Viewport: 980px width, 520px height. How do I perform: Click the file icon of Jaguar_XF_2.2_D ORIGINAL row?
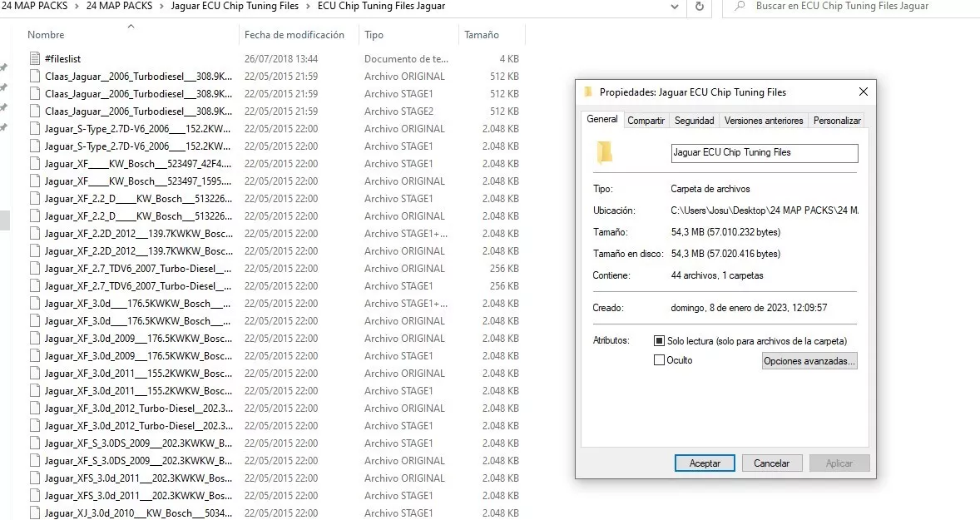[35, 216]
